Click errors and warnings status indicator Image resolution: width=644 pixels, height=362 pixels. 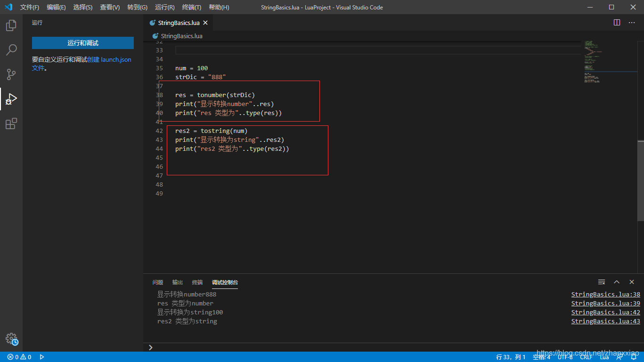(x=19, y=357)
